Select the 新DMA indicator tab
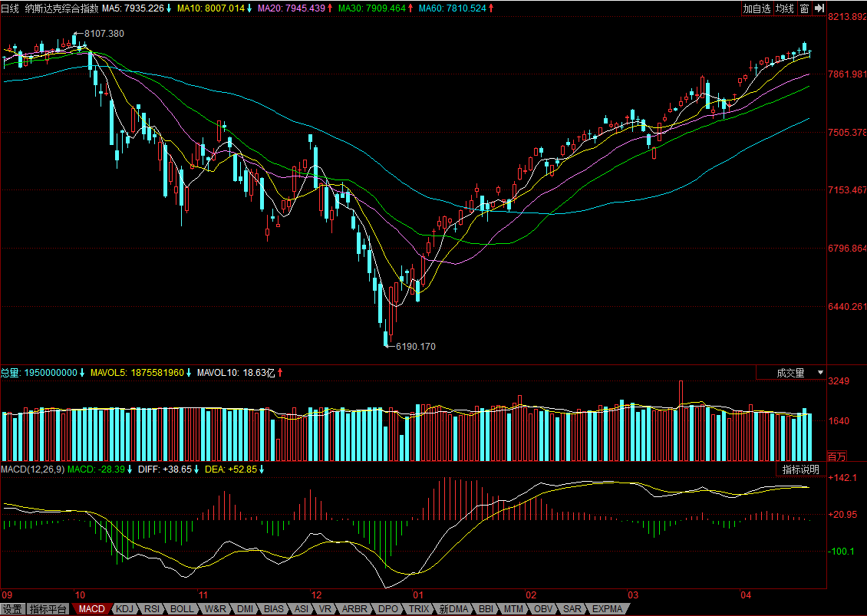The height and width of the screenshot is (616, 867). (x=454, y=609)
